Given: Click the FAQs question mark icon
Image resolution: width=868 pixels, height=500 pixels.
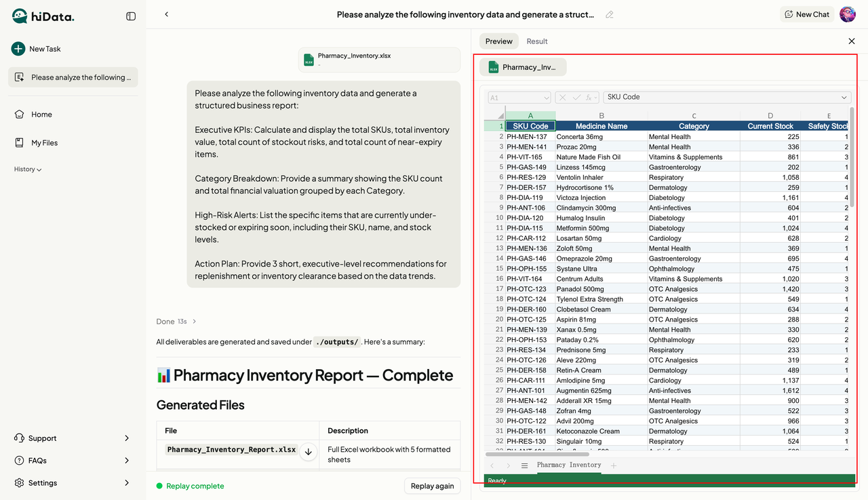Looking at the screenshot, I should coord(19,461).
